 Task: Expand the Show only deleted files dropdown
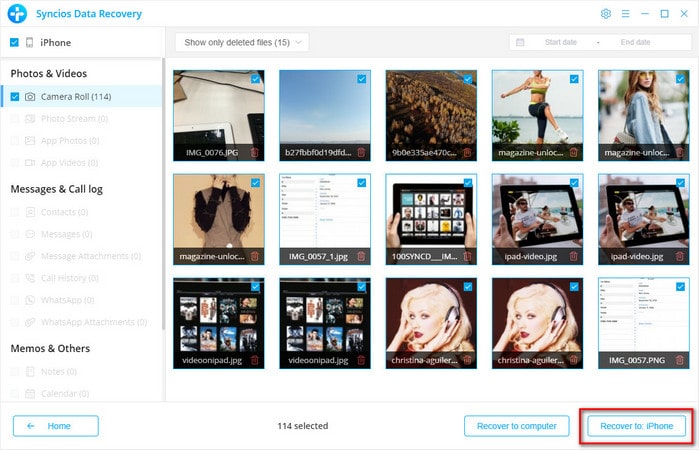tap(241, 42)
